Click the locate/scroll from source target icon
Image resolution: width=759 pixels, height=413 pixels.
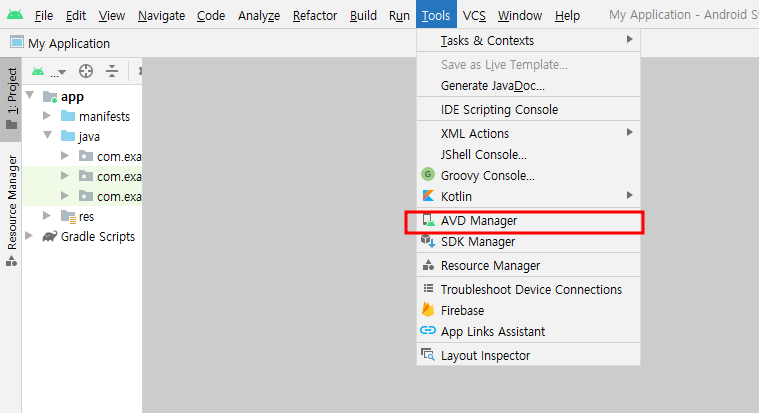point(86,71)
